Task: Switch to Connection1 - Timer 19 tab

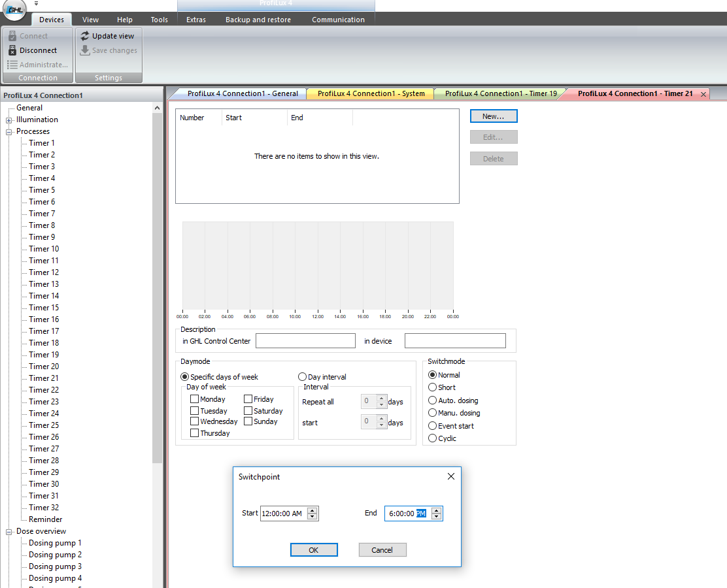Action: pos(501,93)
